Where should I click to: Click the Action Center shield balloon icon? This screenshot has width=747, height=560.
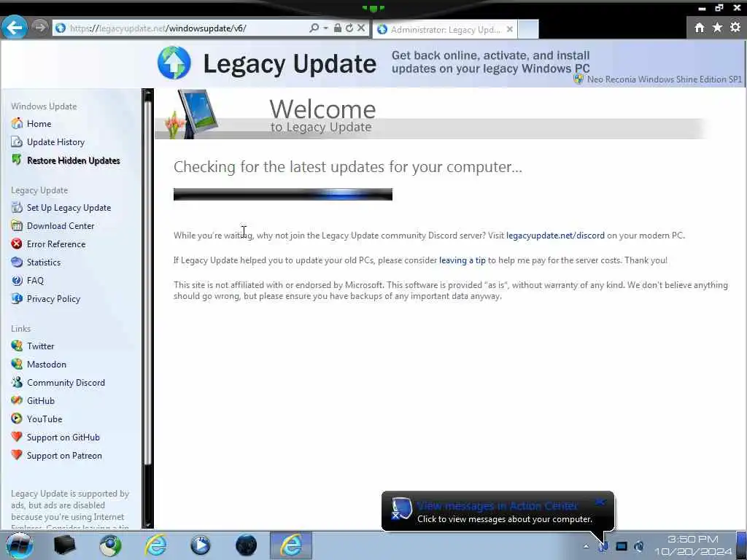tap(401, 508)
